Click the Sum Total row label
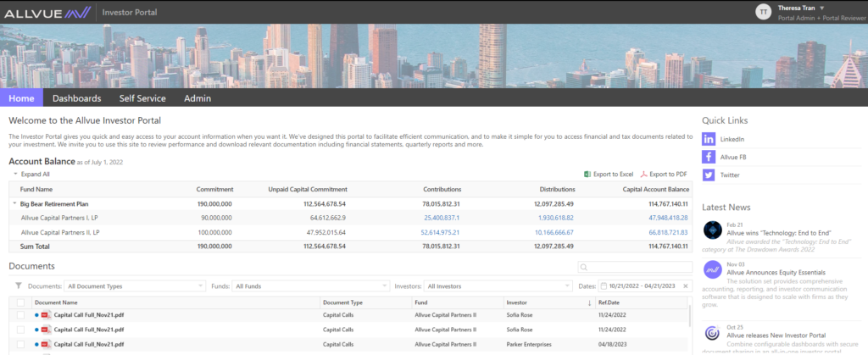The height and width of the screenshot is (355, 868). click(x=36, y=246)
